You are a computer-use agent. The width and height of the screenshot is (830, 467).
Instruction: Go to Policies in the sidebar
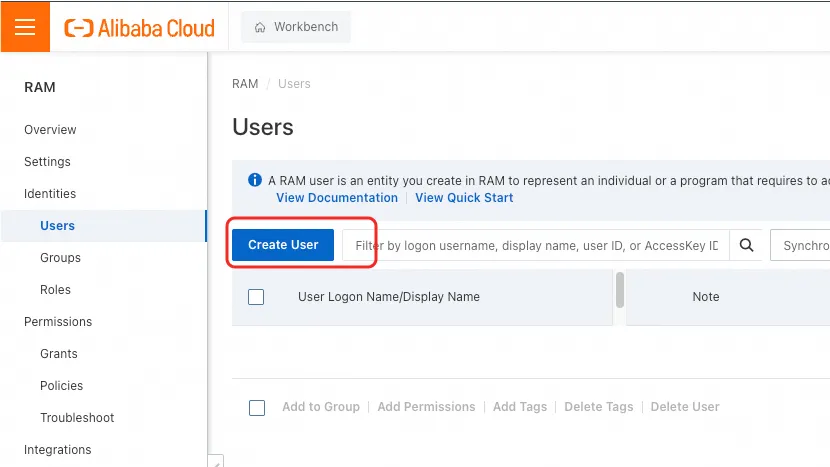click(x=61, y=386)
